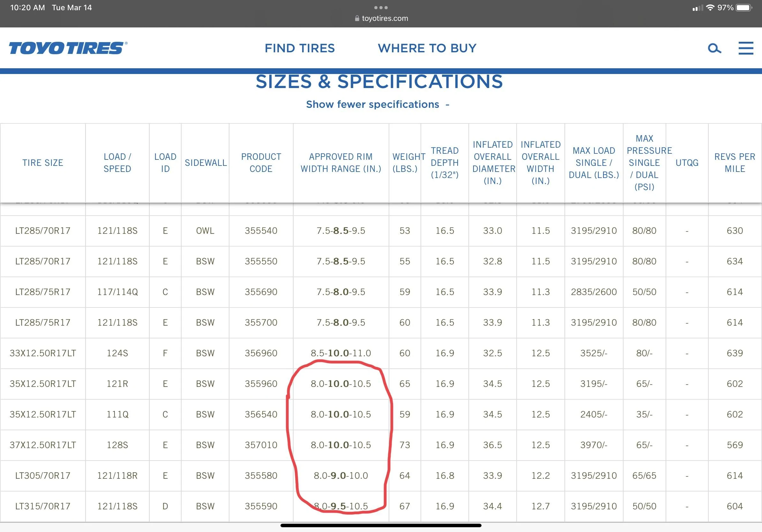This screenshot has width=762, height=532.
Task: Tap the toyotires.com address bar
Action: pos(381,18)
